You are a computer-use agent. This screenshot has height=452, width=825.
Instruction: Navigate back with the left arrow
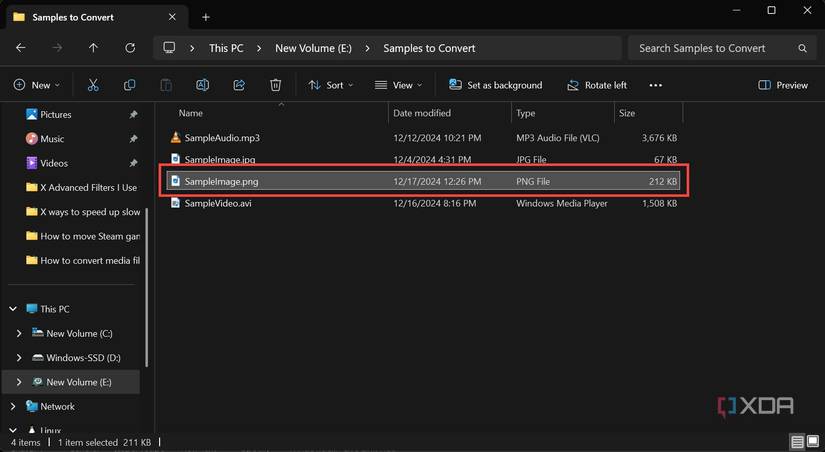pos(21,48)
